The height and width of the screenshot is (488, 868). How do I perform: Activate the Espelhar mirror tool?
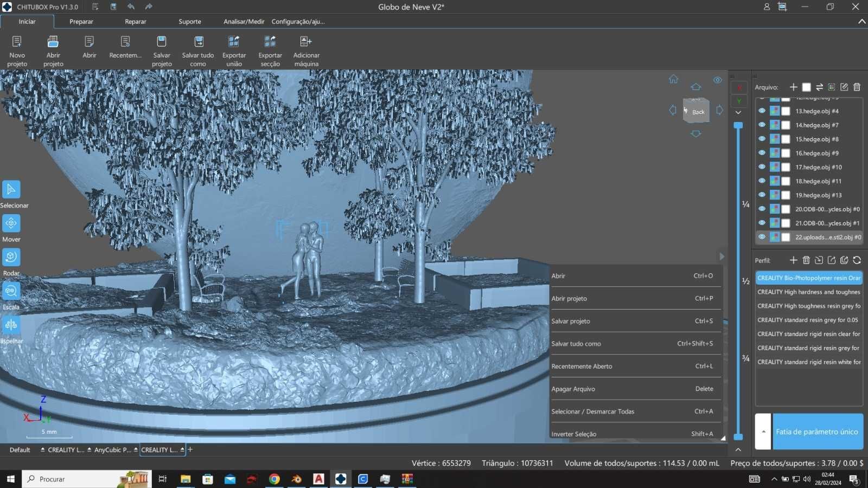pos(11,325)
